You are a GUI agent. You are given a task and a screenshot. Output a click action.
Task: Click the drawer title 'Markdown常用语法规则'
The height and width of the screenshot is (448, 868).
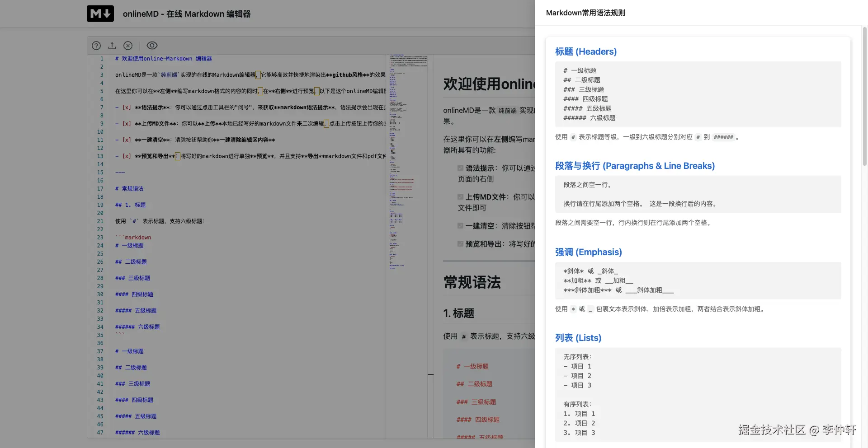[585, 13]
